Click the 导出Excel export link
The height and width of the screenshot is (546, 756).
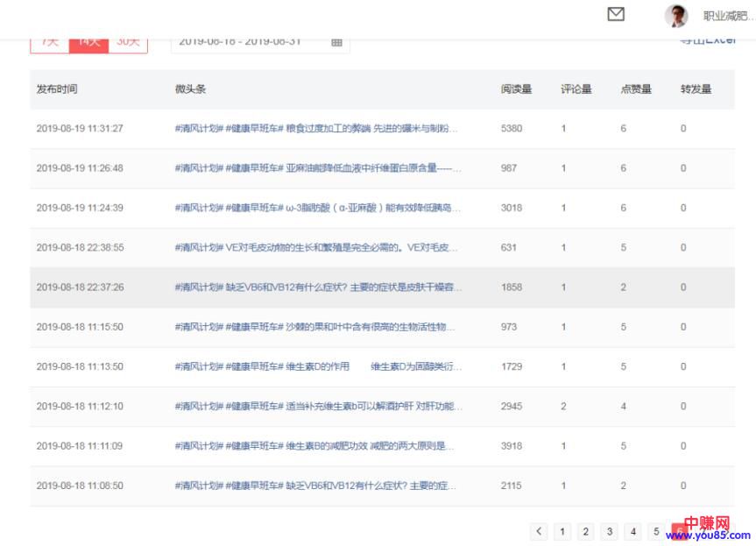pos(707,40)
